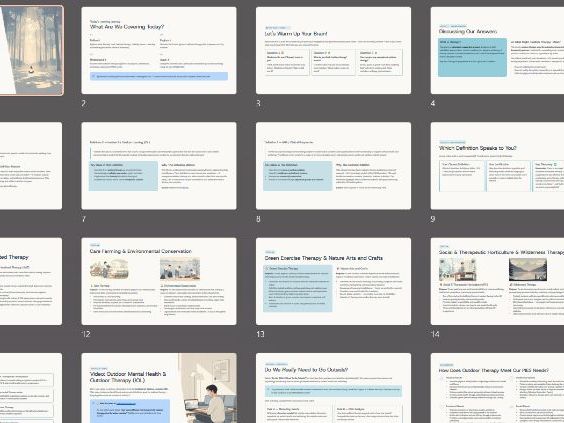
Task: Open 'Care Farming & Environmental Conservation' slide
Action: tap(159, 281)
